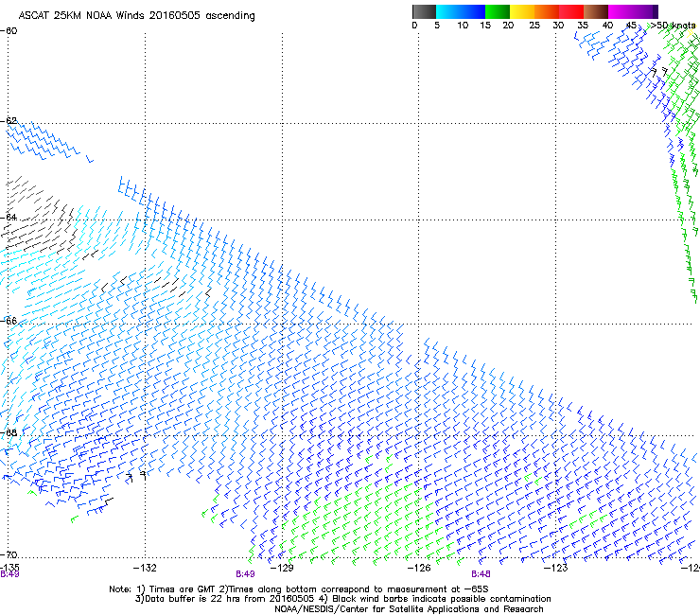Click the '20' knots label under the color scale
Screen dimensions: 700x615
(x=508, y=26)
